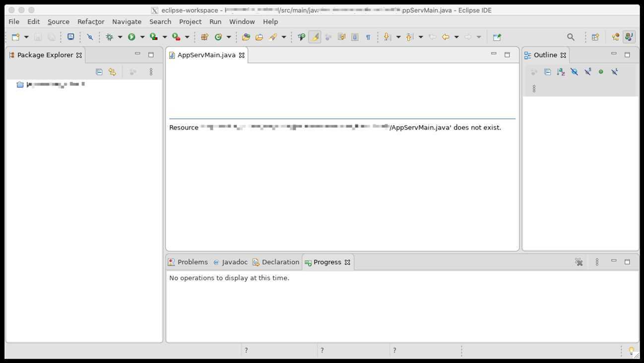Open a Terminal from the toolbar
The height and width of the screenshot is (363, 644).
(70, 37)
